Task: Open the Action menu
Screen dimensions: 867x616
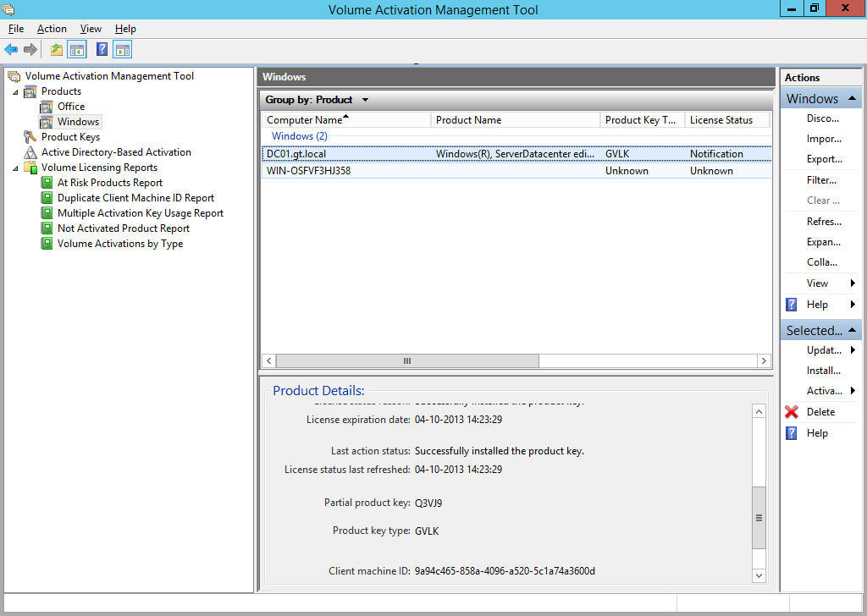Action: pos(52,29)
